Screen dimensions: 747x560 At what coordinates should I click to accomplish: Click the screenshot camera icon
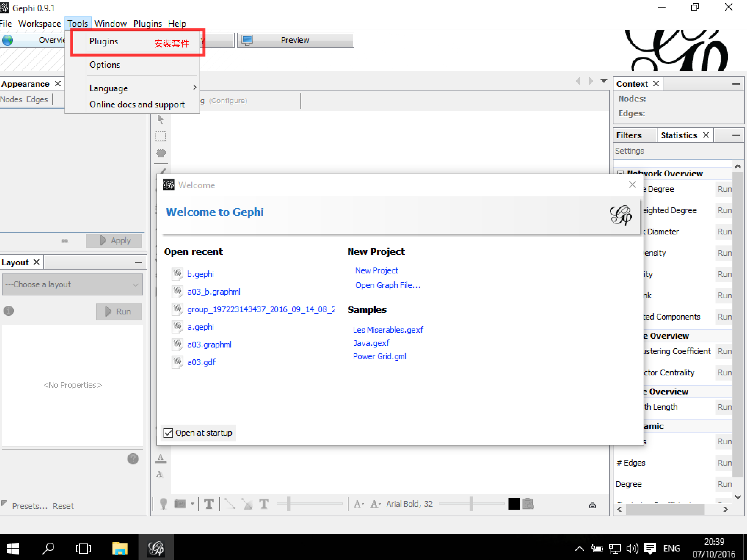pyautogui.click(x=180, y=504)
